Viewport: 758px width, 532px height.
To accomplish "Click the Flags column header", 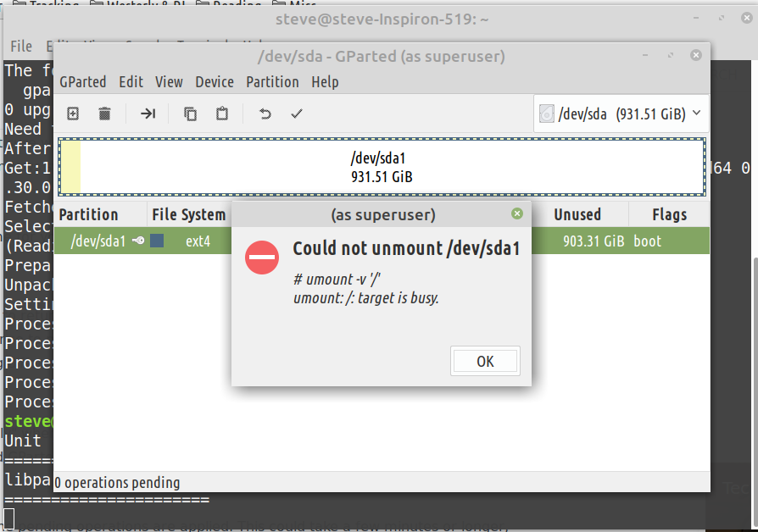I will 669,214.
